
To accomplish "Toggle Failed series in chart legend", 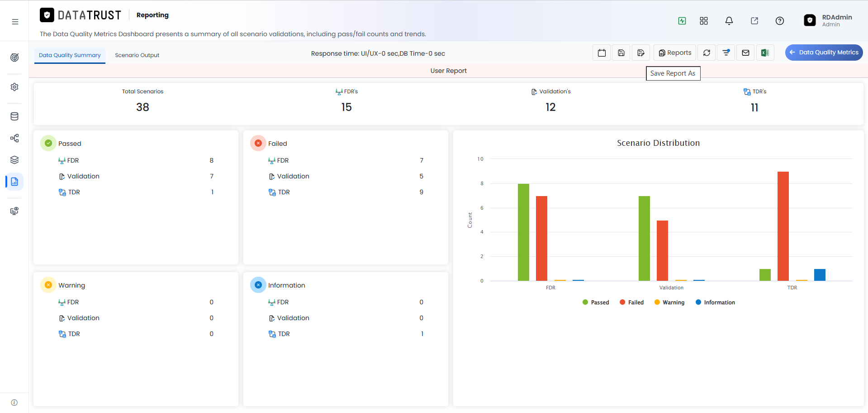I will click(631, 303).
